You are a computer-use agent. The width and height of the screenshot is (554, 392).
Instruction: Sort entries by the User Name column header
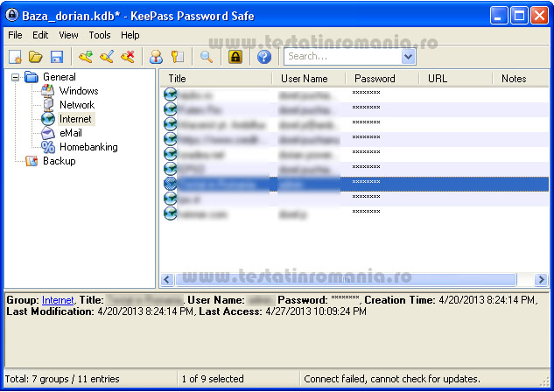point(309,79)
